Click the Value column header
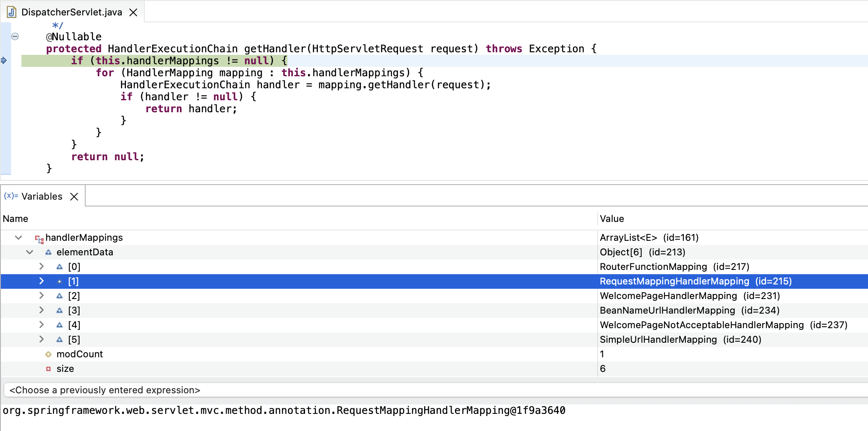Screen dimensions: 868x431 [612, 218]
